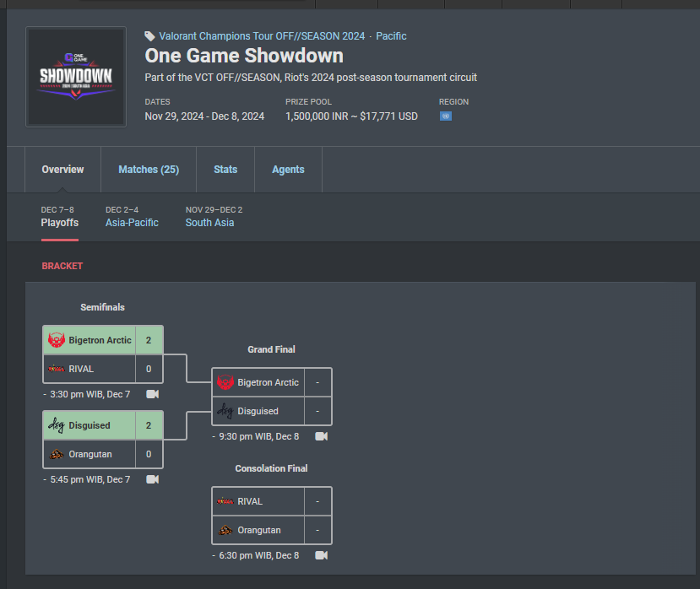Open RIVAL row in semifinals
Image resolution: width=700 pixels, height=589 pixels.
click(103, 369)
